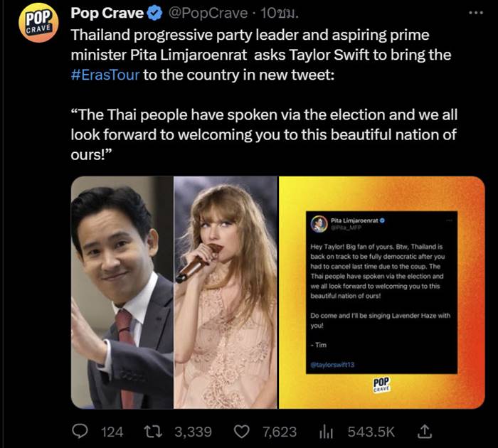Image resolution: width=498 pixels, height=448 pixels.
Task: Open the tweet timestamp link
Action: pyautogui.click(x=261, y=14)
